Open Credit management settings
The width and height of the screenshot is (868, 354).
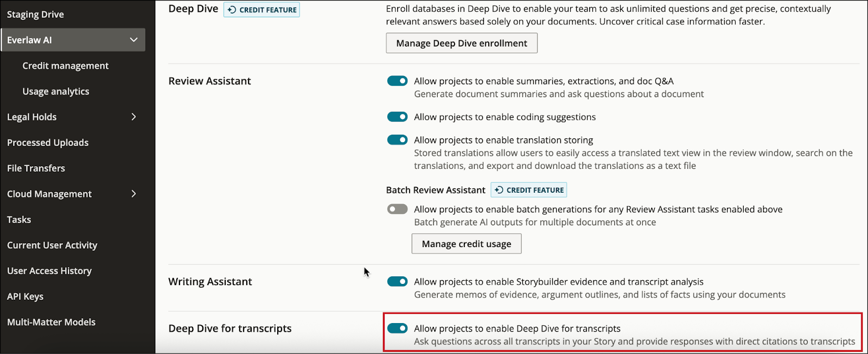(65, 65)
